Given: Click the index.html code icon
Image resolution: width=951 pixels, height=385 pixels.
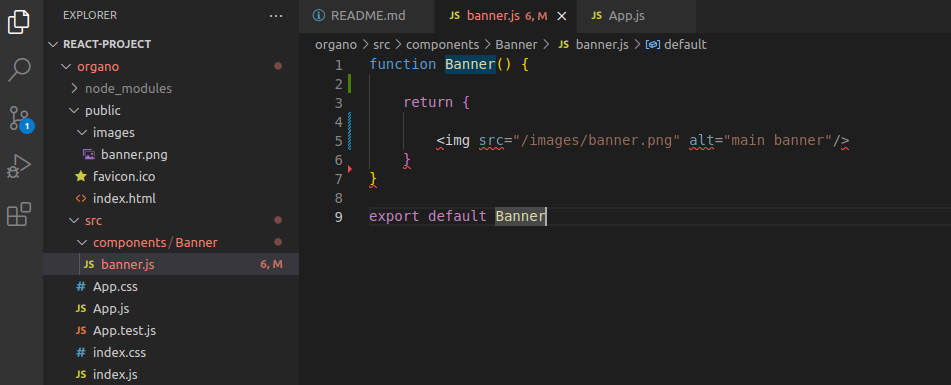Looking at the screenshot, I should coord(81,198).
